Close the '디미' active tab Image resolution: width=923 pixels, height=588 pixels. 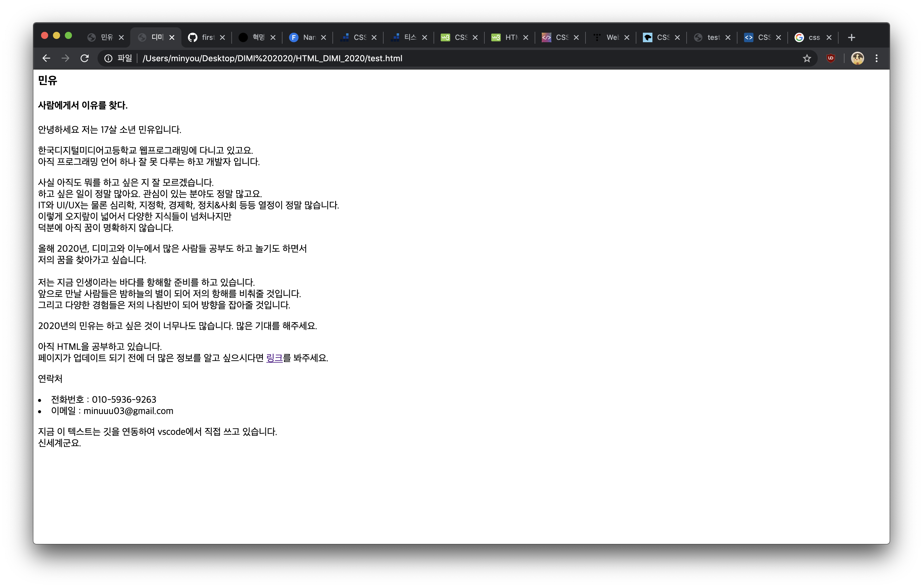click(172, 37)
